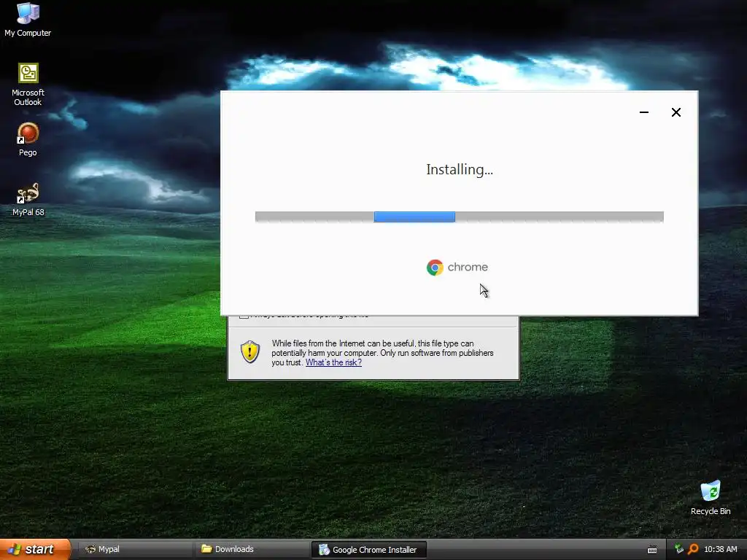Click the Chrome logo in the installer
The image size is (747, 560).
[435, 268]
